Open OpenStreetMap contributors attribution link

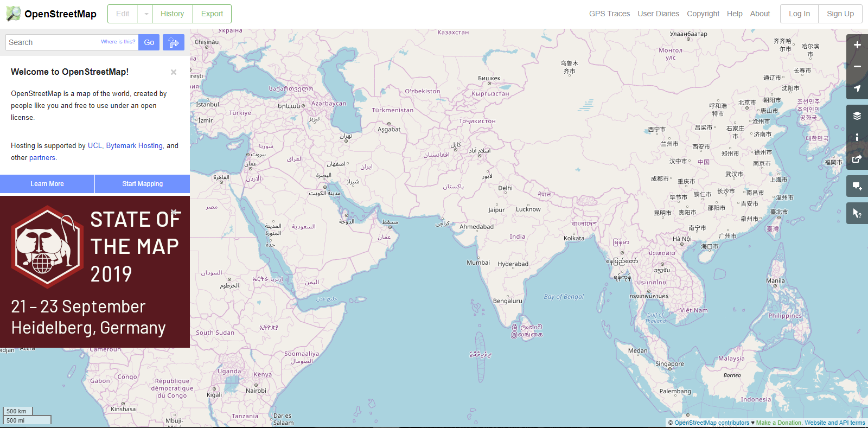click(712, 423)
